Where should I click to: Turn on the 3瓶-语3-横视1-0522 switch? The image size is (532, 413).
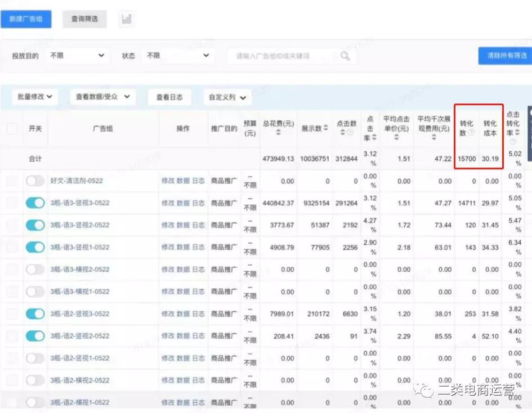35,291
